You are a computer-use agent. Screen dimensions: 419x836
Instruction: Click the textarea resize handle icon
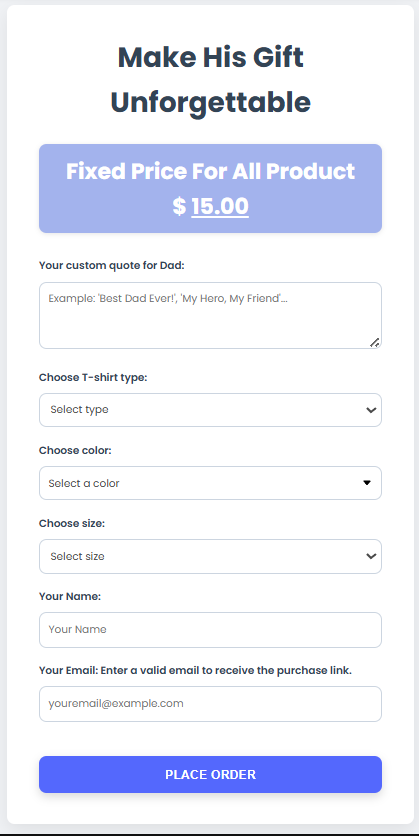pos(375,342)
